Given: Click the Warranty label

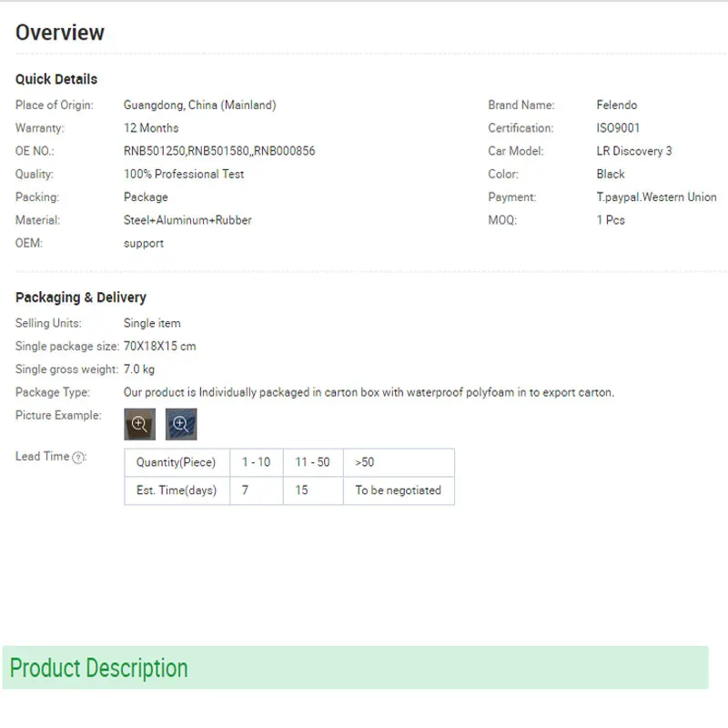Looking at the screenshot, I should click(x=39, y=128).
